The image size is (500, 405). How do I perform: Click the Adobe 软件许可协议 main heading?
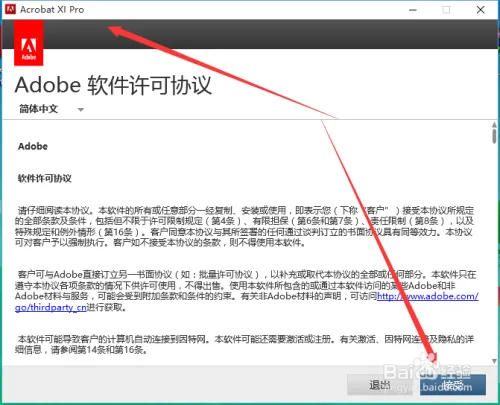(113, 85)
